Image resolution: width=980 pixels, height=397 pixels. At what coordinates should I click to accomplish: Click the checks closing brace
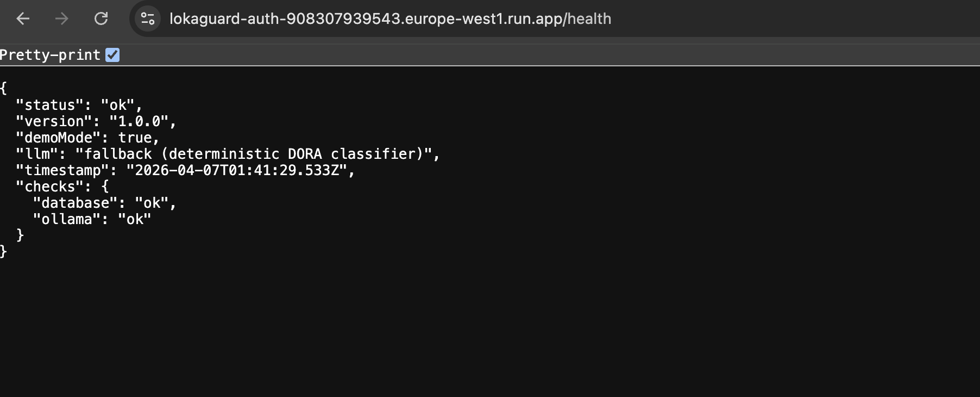pyautogui.click(x=20, y=235)
